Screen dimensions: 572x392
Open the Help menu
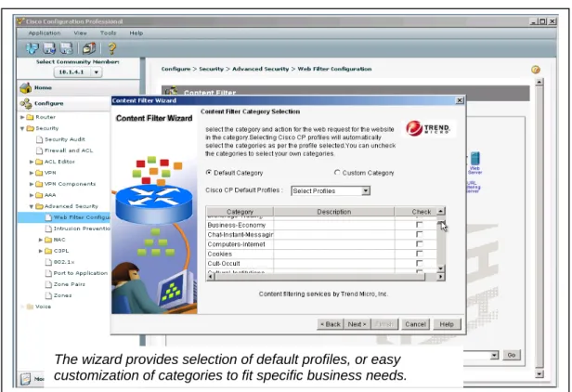pos(136,33)
